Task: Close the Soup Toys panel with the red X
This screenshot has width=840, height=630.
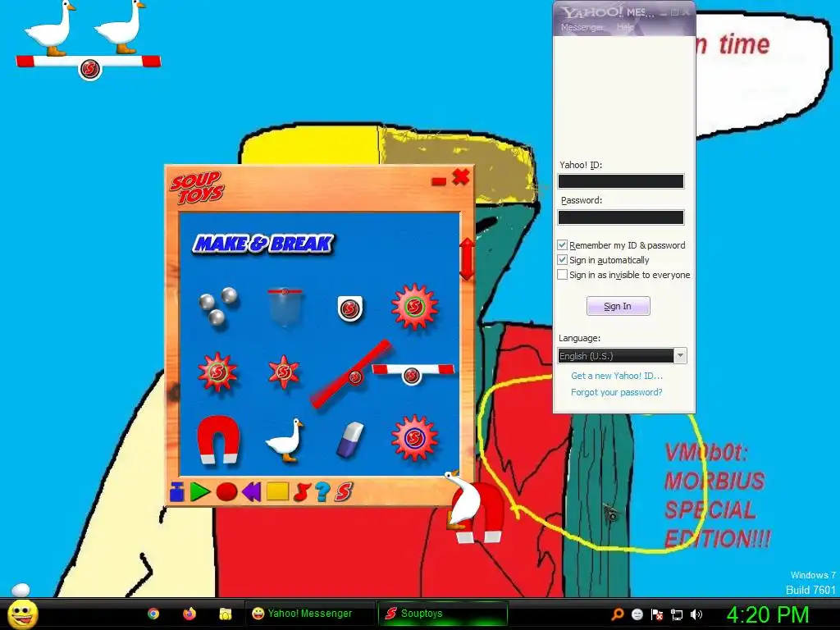Action: pos(461,177)
